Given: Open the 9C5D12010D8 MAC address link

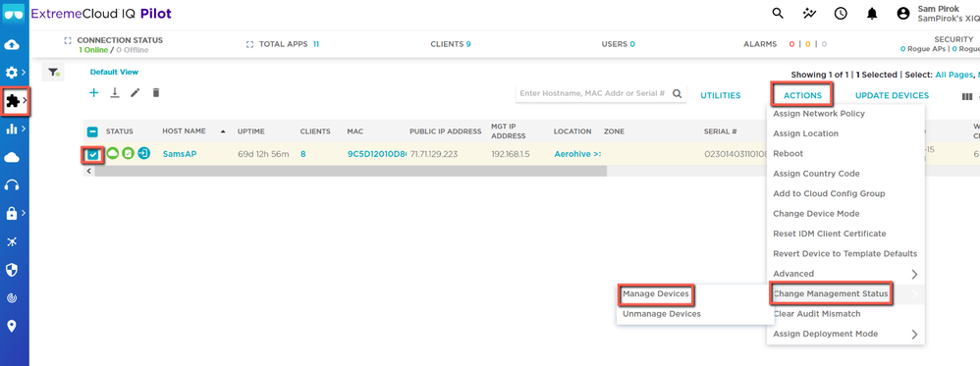Looking at the screenshot, I should pos(377,154).
